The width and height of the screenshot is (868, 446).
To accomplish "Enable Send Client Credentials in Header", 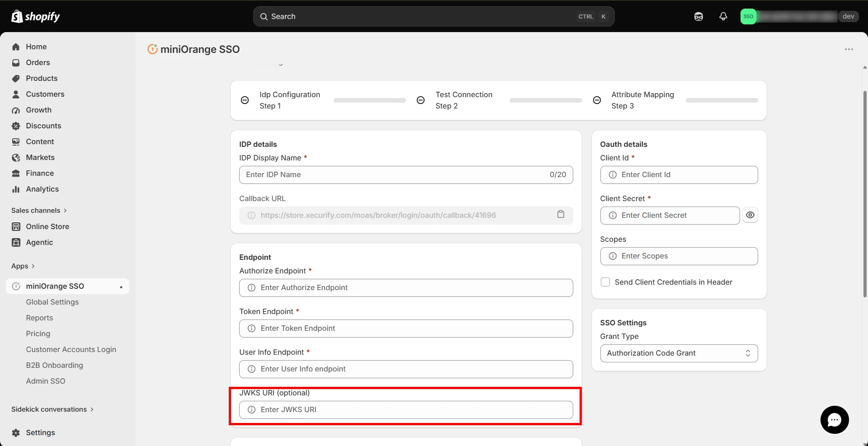I will (x=605, y=282).
